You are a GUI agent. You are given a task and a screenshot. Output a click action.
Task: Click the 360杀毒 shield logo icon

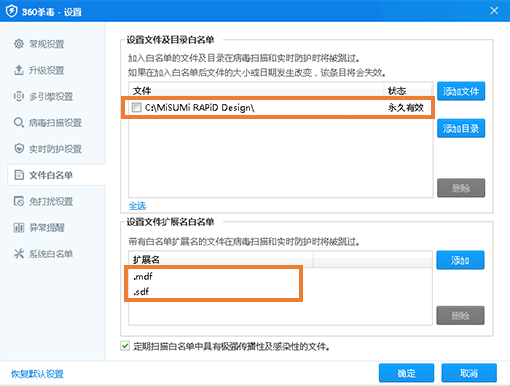(11, 11)
